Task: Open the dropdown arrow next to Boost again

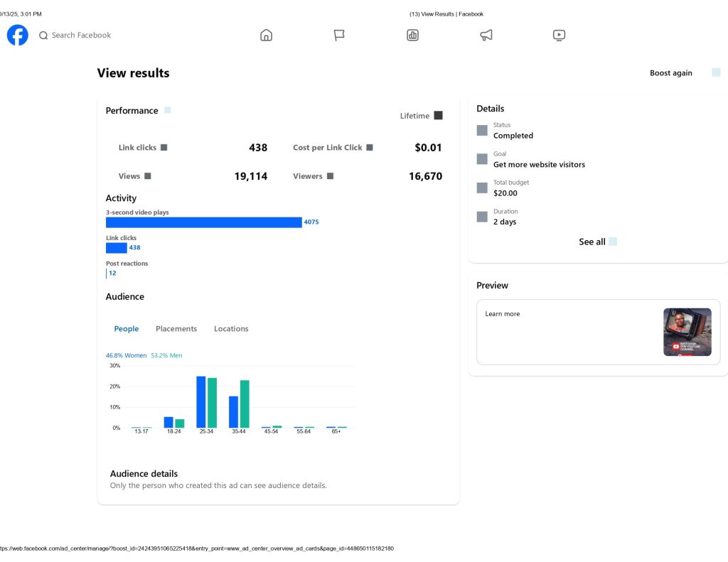Action: coord(716,72)
